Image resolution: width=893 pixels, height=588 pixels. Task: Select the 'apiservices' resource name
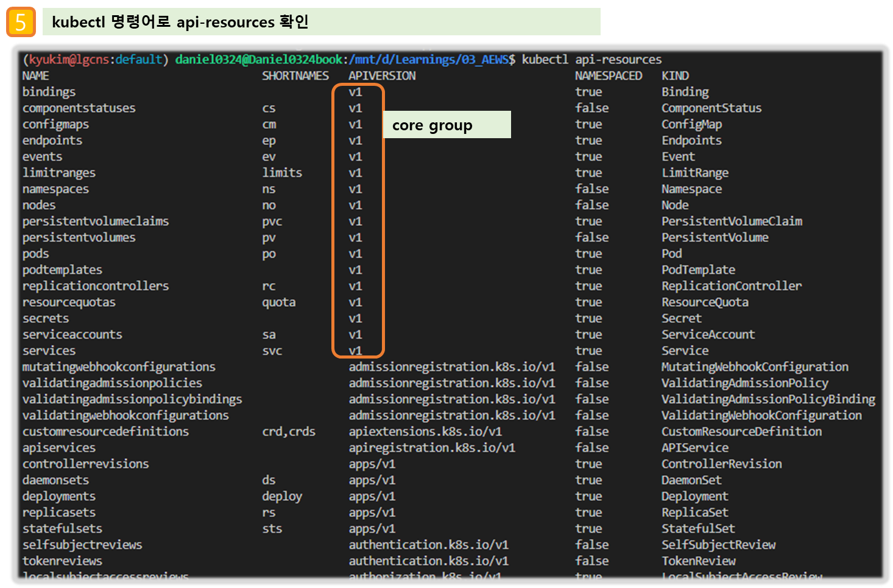coord(59,448)
